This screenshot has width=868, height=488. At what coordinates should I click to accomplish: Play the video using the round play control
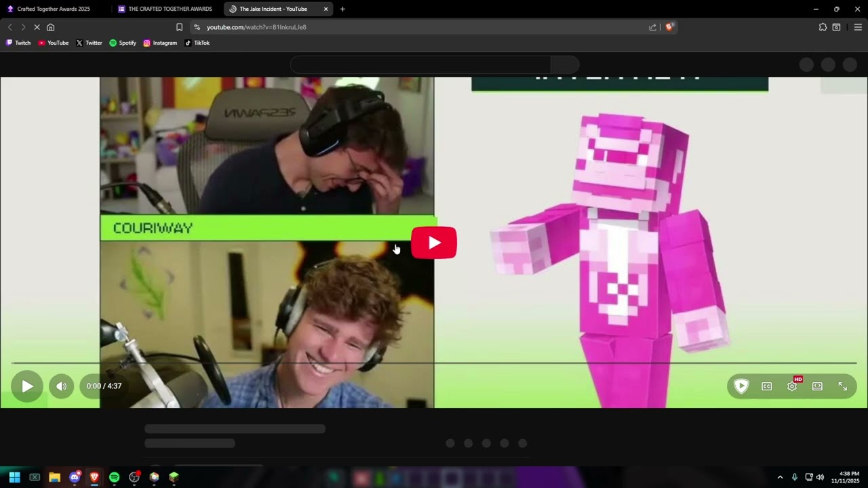click(27, 386)
